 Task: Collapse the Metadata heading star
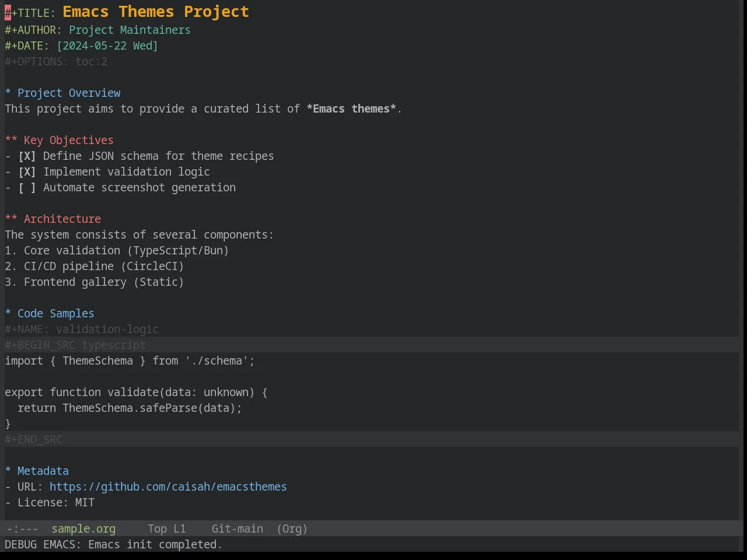[x=8, y=471]
